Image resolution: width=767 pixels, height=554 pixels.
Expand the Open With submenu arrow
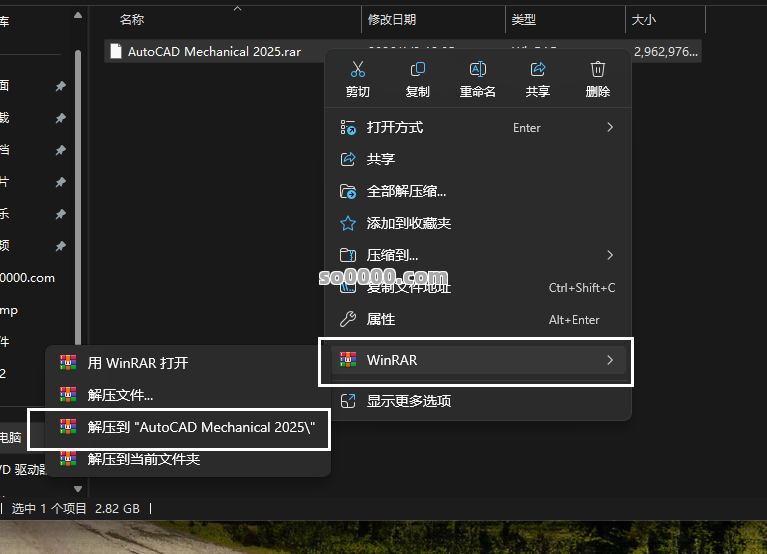[x=610, y=127]
